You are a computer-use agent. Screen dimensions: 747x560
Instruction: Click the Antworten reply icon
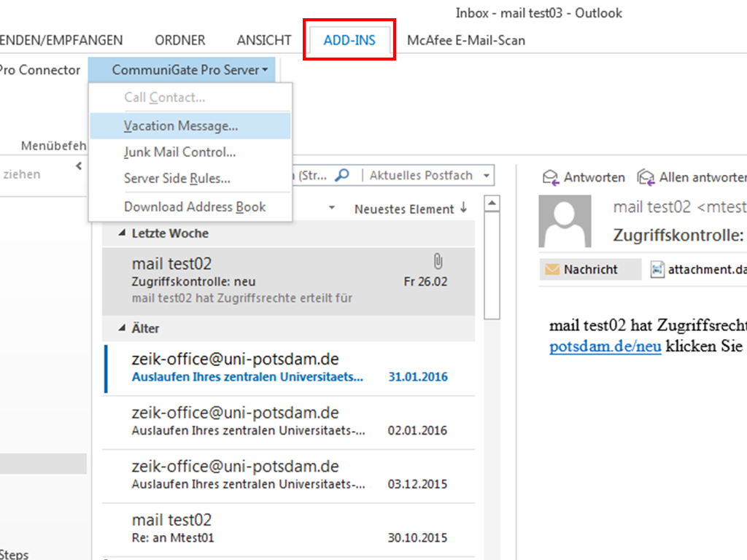[x=551, y=177]
